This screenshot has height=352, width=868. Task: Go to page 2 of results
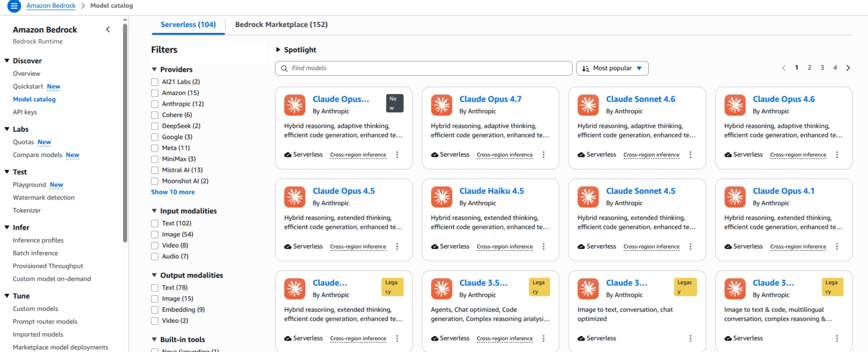(809, 68)
